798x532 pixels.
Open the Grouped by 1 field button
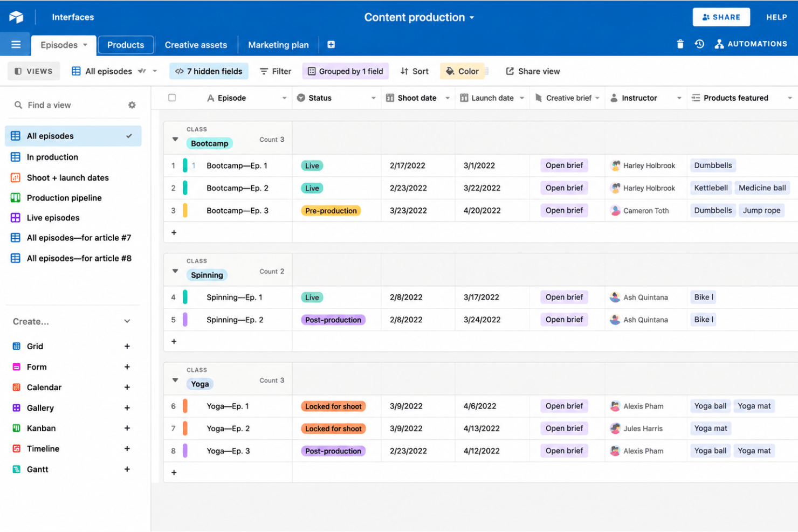[x=346, y=71]
